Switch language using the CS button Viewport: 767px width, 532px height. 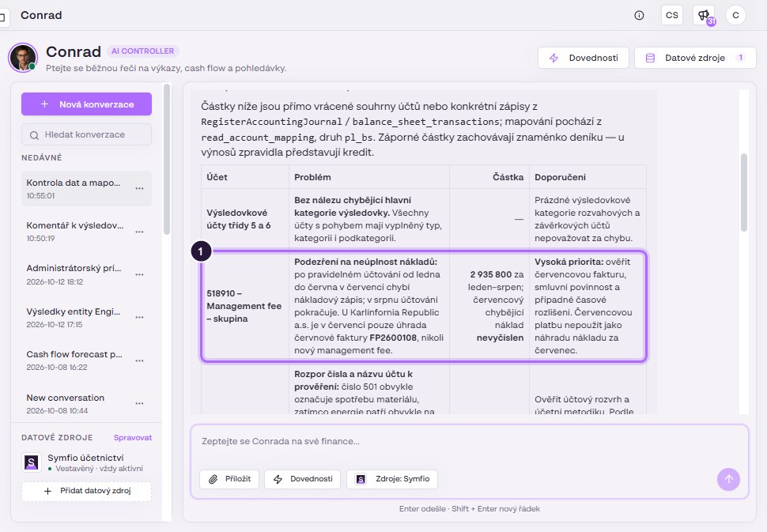tap(671, 15)
